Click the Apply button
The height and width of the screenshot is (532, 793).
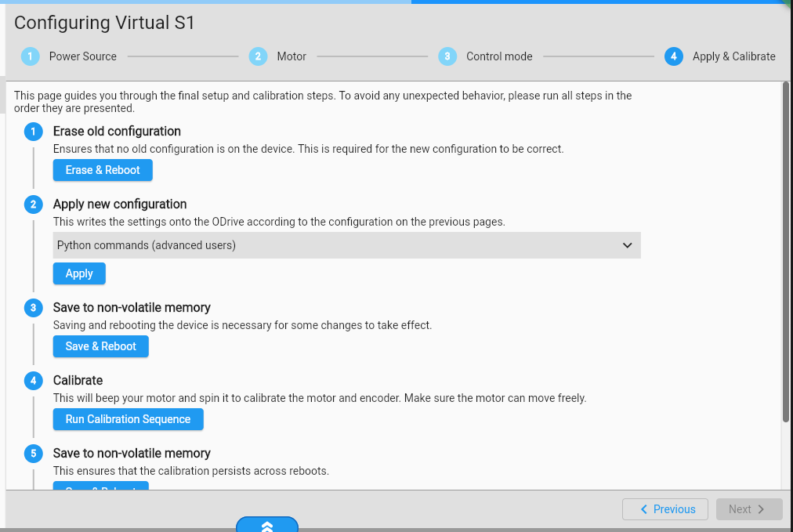tap(79, 273)
